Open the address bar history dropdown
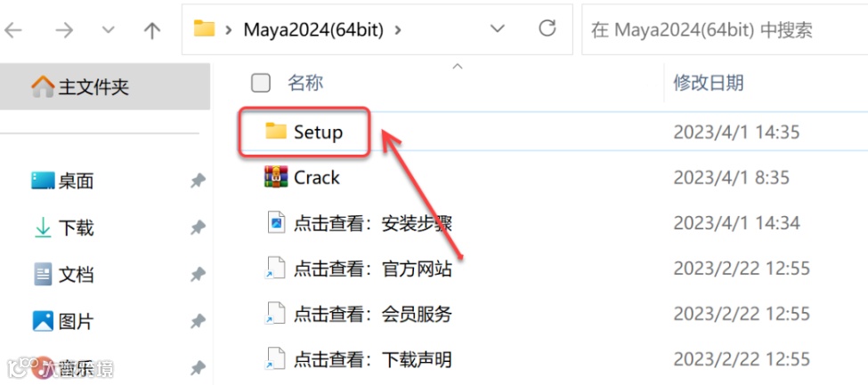The width and height of the screenshot is (868, 385). 498,28
